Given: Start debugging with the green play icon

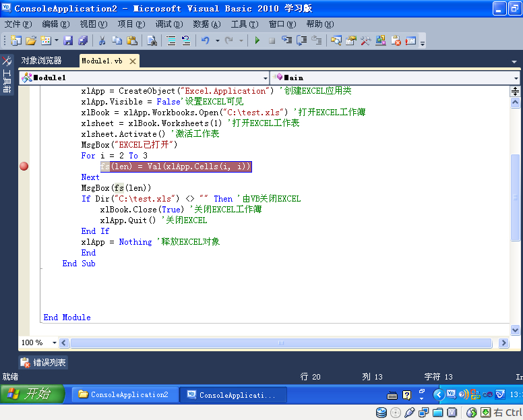Looking at the screenshot, I should coord(257,41).
